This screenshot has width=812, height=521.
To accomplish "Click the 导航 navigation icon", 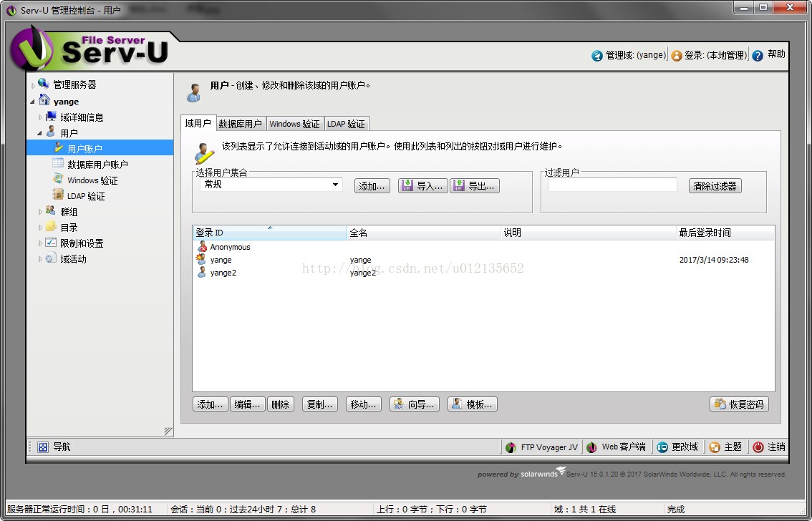I will 43,447.
